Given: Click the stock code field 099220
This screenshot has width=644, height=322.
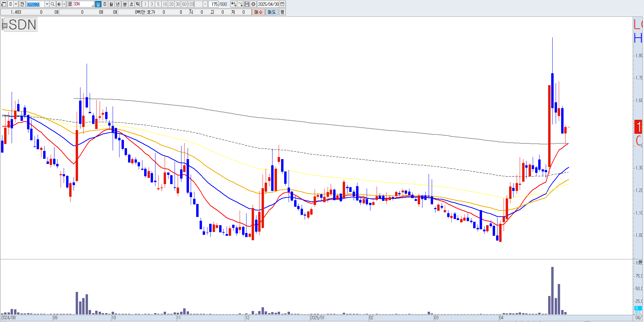Looking at the screenshot, I should 35,4.
